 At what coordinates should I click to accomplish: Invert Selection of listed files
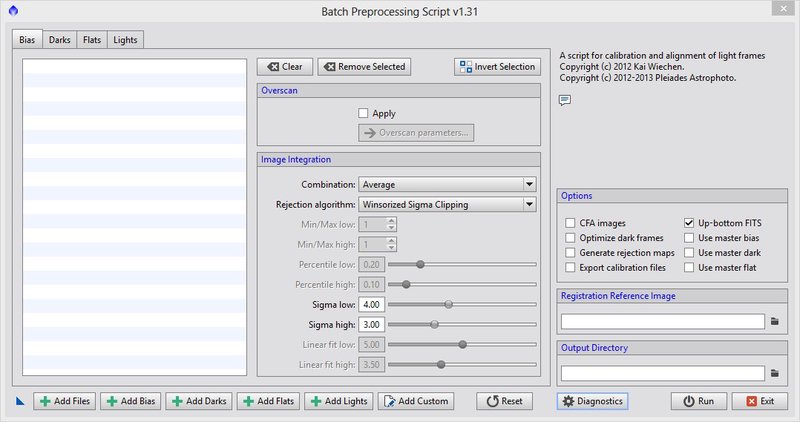(x=497, y=67)
